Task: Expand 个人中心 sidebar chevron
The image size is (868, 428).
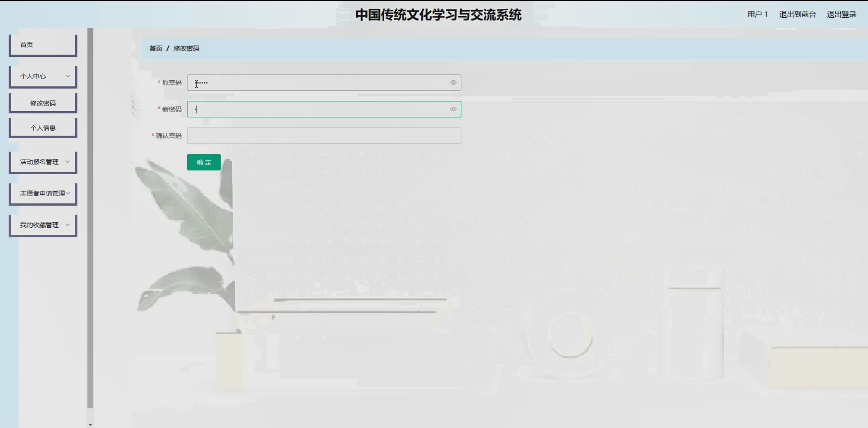Action: [68, 76]
